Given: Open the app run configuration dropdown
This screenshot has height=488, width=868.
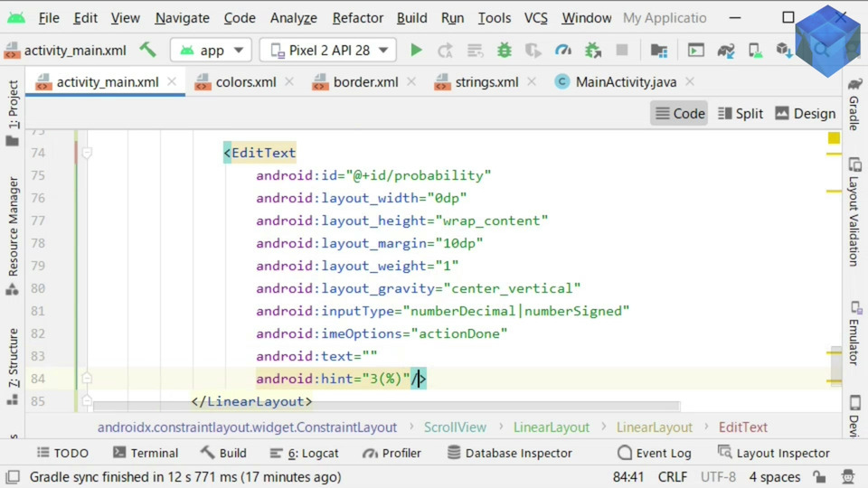Looking at the screenshot, I should click(212, 51).
